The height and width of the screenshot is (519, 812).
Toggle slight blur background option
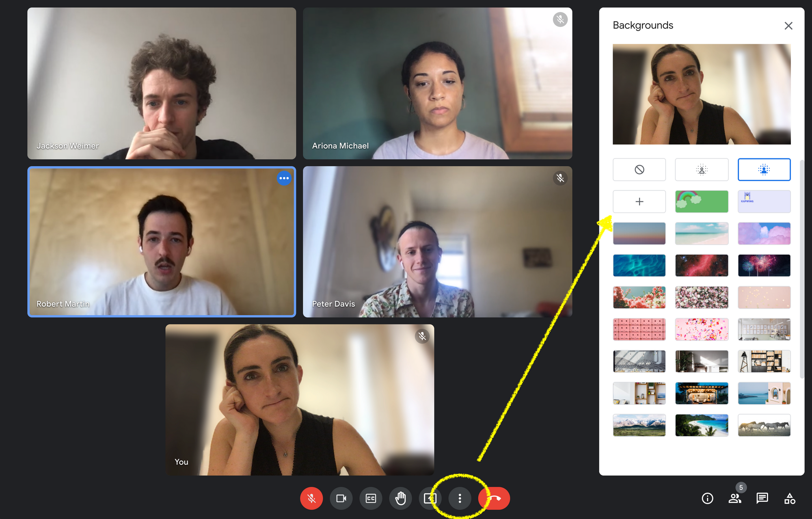[x=701, y=170]
